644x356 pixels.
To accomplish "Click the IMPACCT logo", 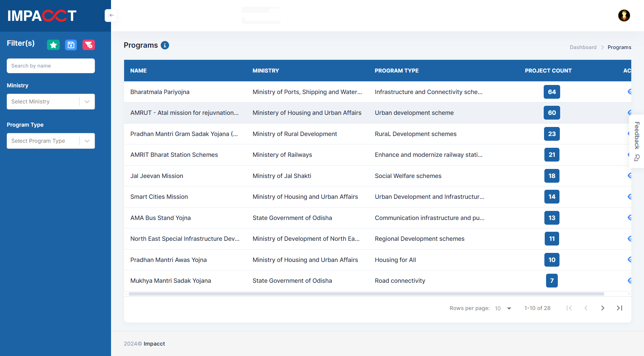I will (x=42, y=15).
